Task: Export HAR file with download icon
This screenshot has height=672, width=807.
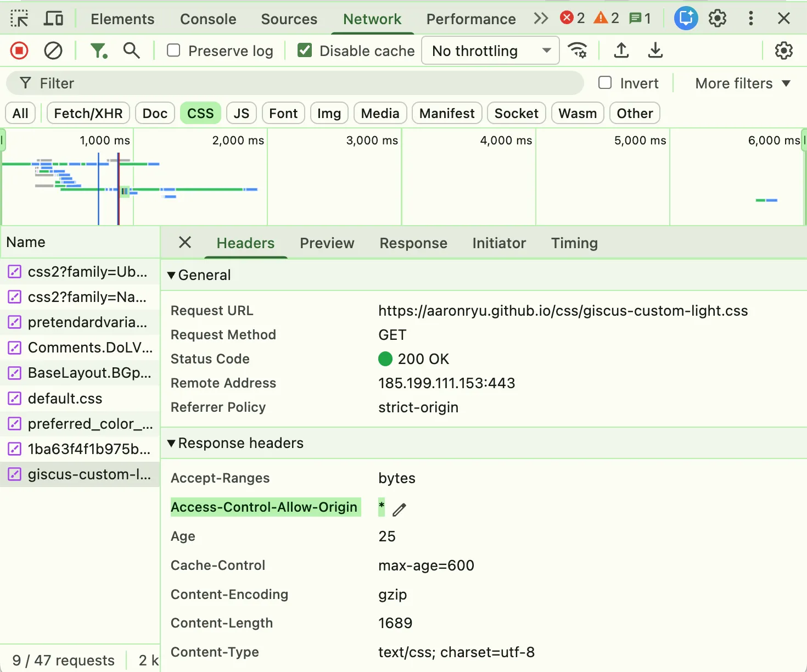Action: point(655,51)
